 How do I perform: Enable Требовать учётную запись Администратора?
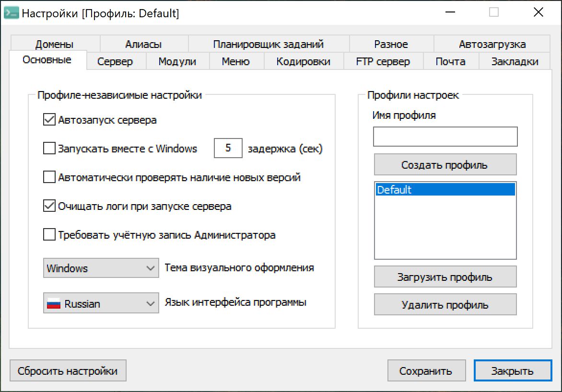[49, 235]
